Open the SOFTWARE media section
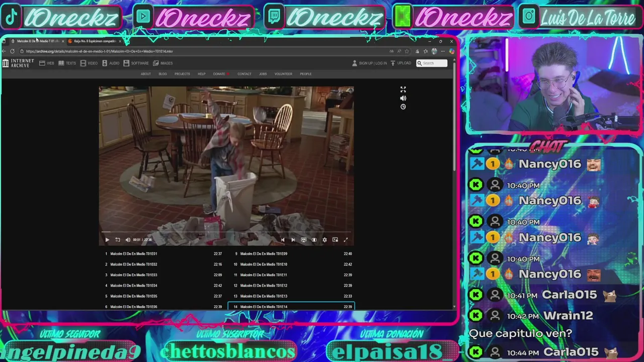This screenshot has height=362, width=644. pyautogui.click(x=136, y=63)
